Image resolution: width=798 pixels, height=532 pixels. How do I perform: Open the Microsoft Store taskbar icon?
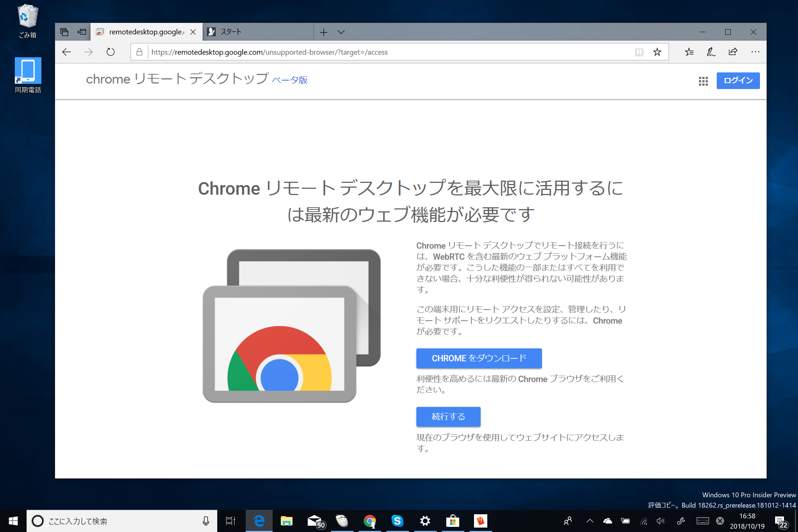(x=453, y=521)
